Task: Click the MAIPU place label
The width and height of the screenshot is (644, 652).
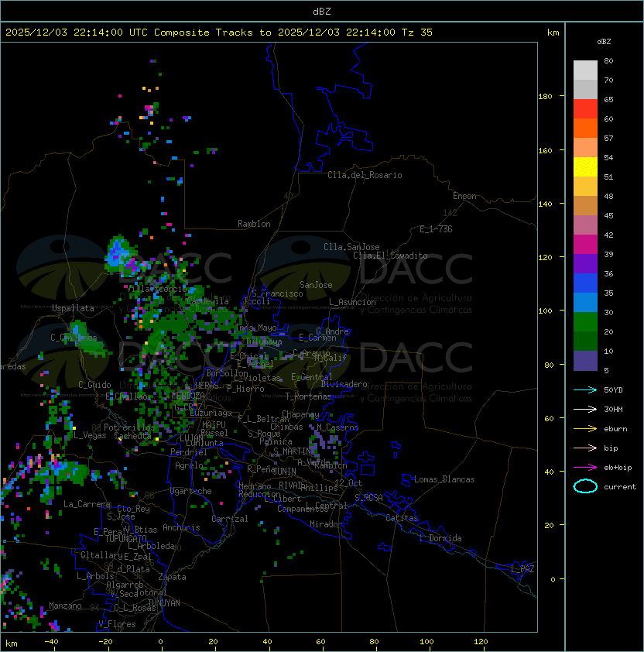Action: point(214,424)
